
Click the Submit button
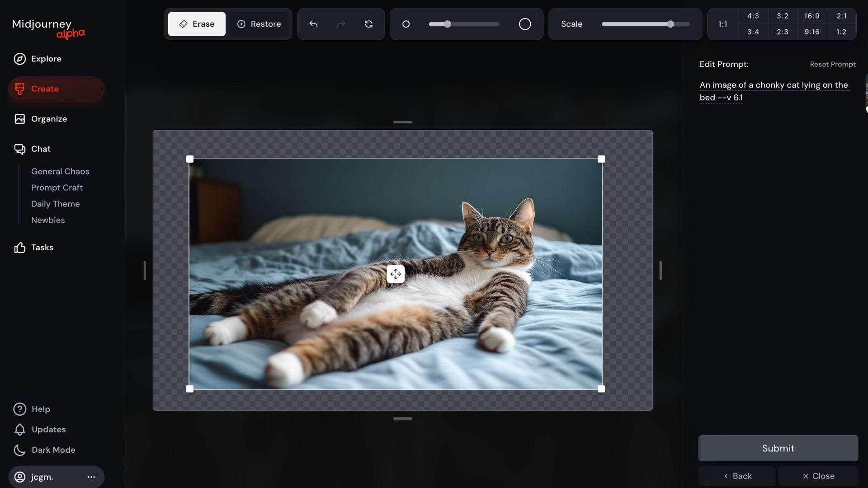pyautogui.click(x=778, y=448)
